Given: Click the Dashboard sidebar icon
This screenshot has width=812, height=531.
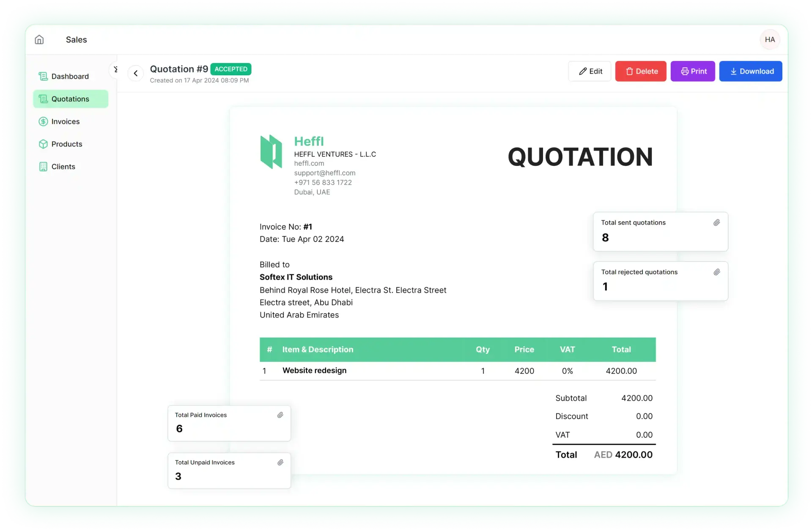Looking at the screenshot, I should [43, 77].
